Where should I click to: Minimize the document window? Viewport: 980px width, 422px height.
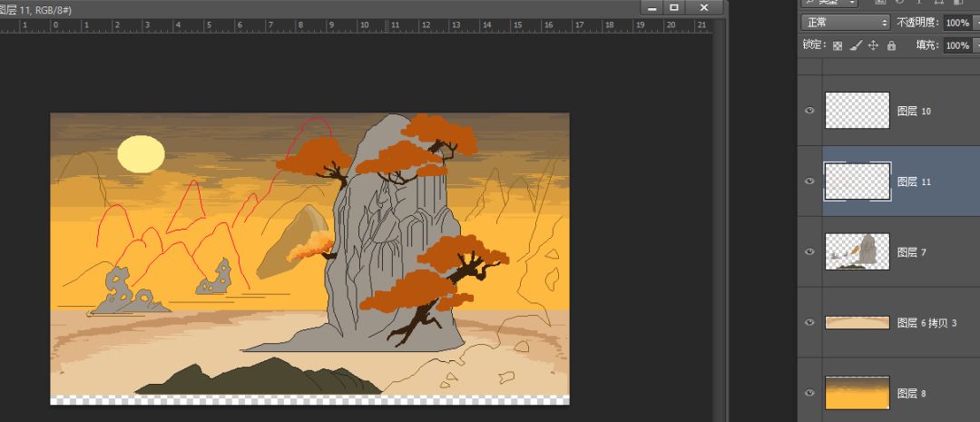coord(652,8)
